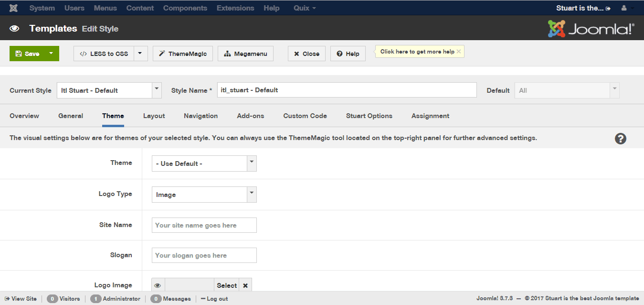Click the circular help question mark icon
644x305 pixels.
(x=620, y=139)
